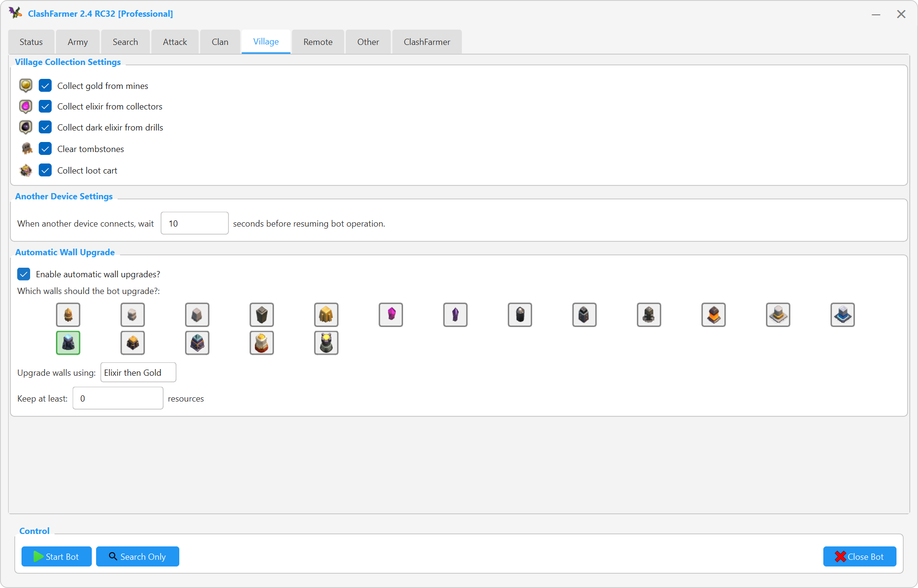Select the level 13 white wall with blue base

point(842,315)
